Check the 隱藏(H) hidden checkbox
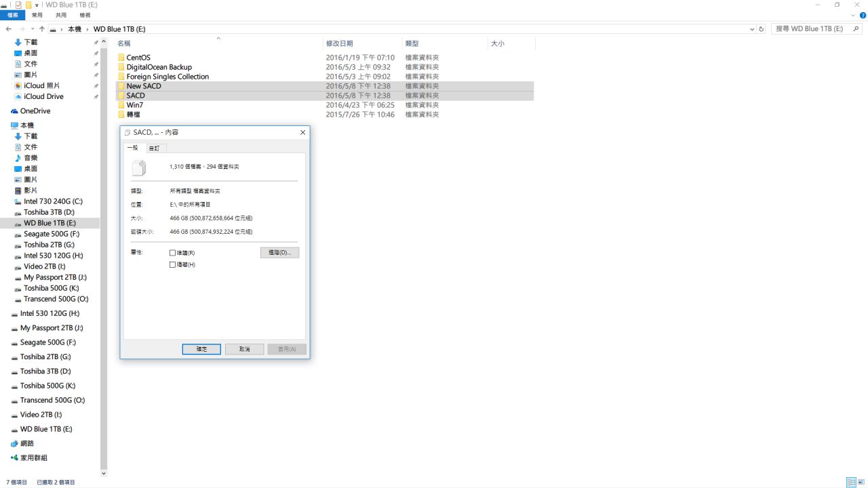 172,265
